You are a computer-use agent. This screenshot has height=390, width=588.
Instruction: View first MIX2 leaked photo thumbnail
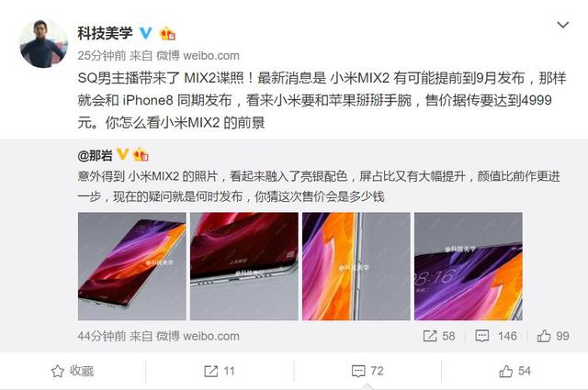[132, 266]
